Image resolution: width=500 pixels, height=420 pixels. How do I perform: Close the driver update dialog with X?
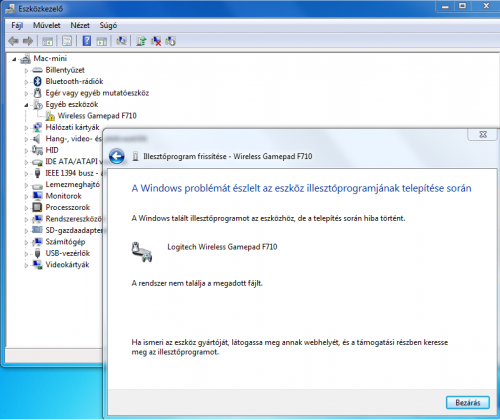click(x=483, y=134)
